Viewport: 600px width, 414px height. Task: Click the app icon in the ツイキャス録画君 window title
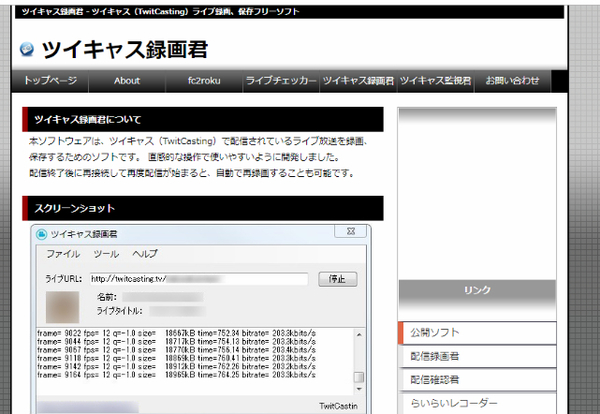tap(42, 233)
